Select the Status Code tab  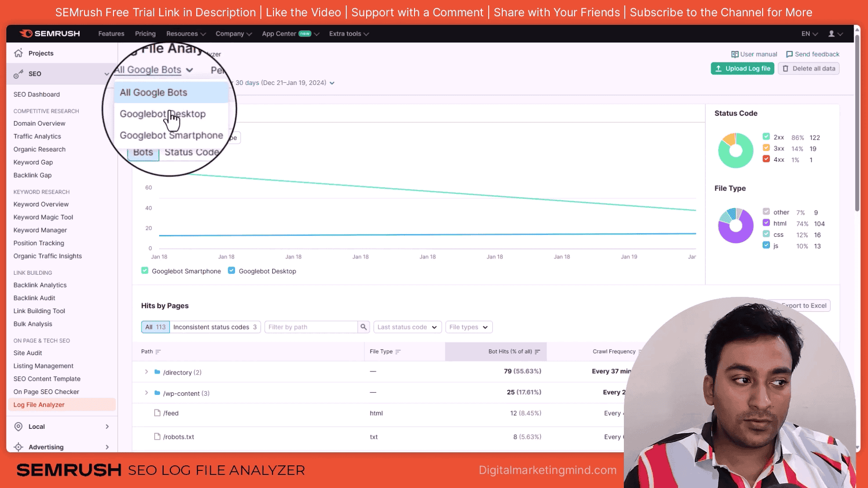pos(192,152)
